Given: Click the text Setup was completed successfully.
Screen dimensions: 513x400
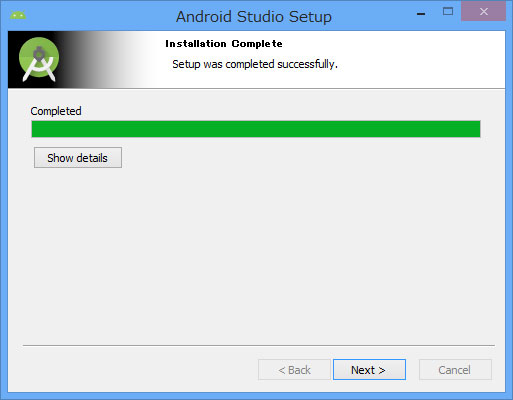Looking at the screenshot, I should [255, 64].
